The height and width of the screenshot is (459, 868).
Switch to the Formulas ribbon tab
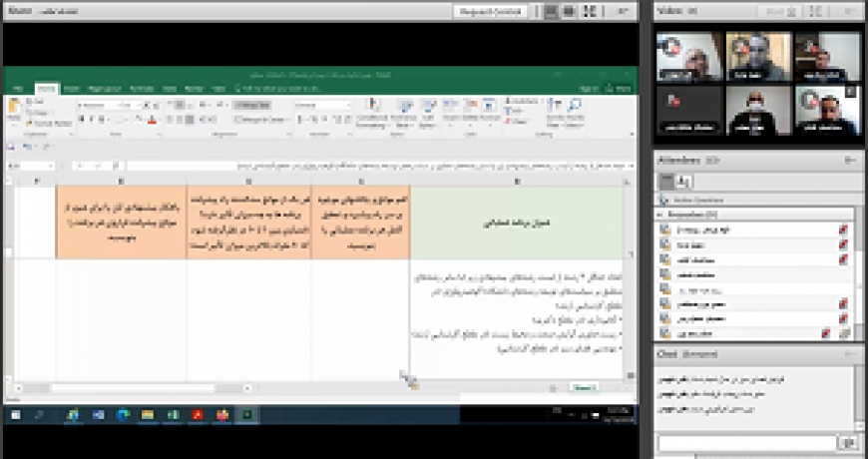tap(142, 89)
